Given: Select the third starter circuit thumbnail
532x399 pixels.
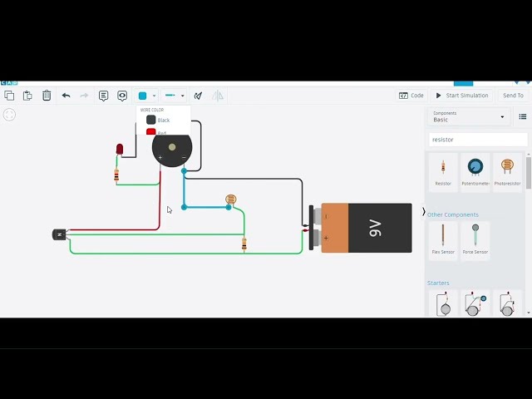Looking at the screenshot, I should 507,303.
